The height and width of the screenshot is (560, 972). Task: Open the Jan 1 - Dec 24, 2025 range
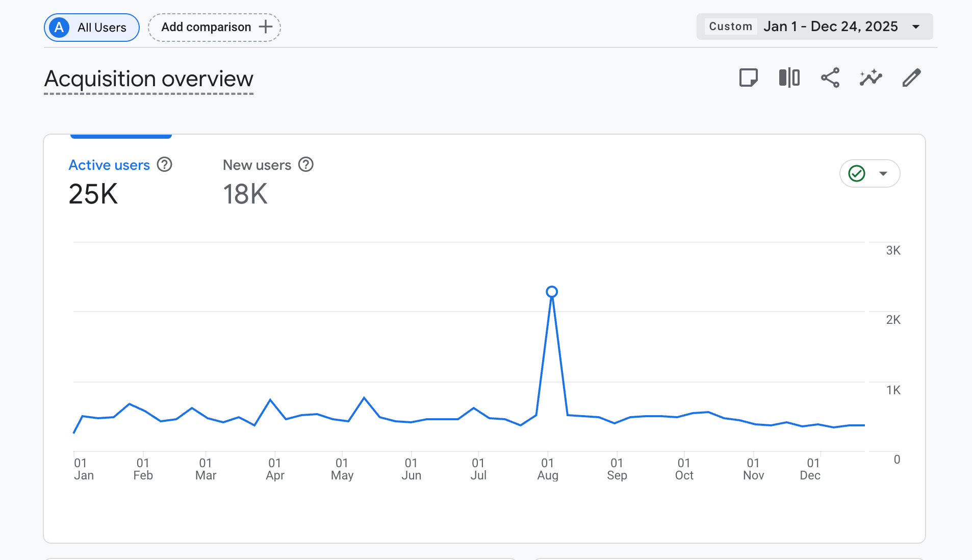click(x=830, y=27)
